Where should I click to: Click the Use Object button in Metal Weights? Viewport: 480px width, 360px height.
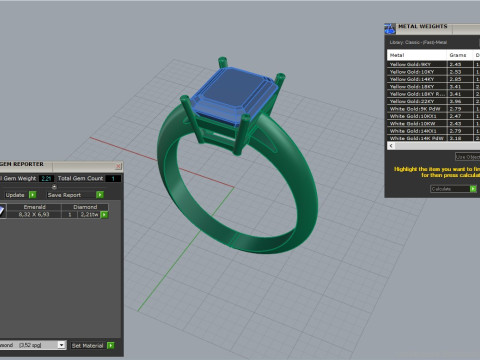pyautogui.click(x=468, y=157)
